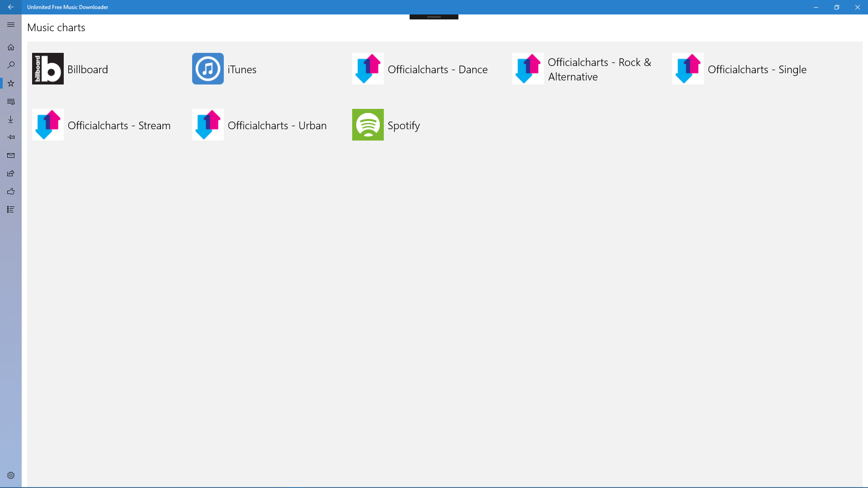Click the share icon
Viewport: 868px width, 488px height.
click(x=11, y=173)
